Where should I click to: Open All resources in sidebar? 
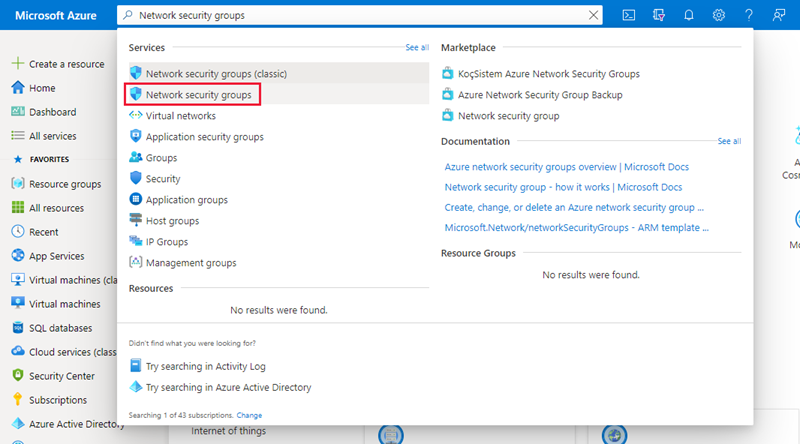[x=56, y=208]
